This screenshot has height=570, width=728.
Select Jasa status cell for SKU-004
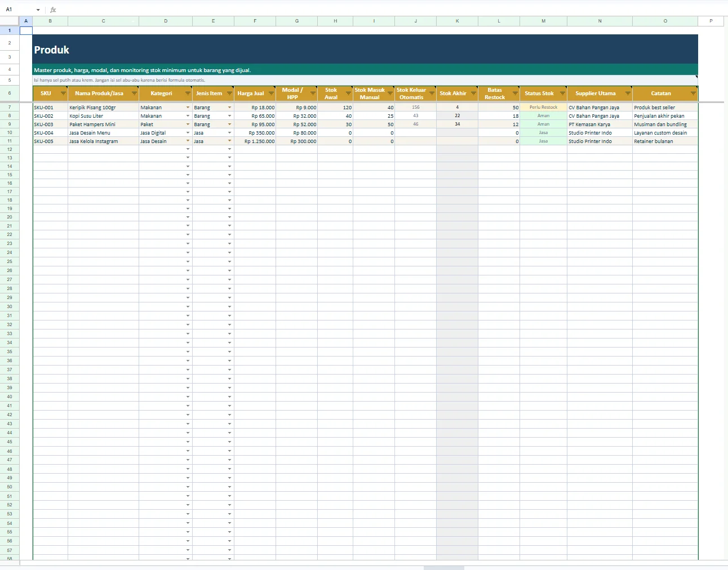pos(543,133)
